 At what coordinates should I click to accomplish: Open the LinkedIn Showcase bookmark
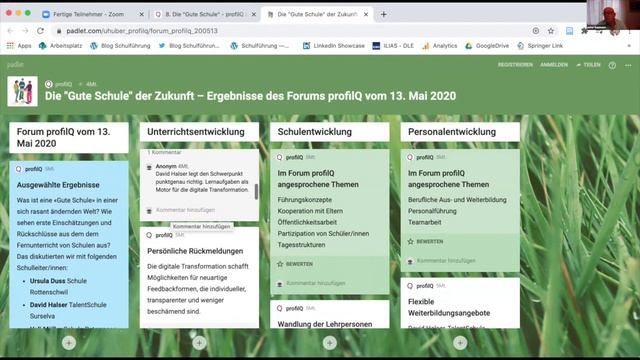point(333,46)
